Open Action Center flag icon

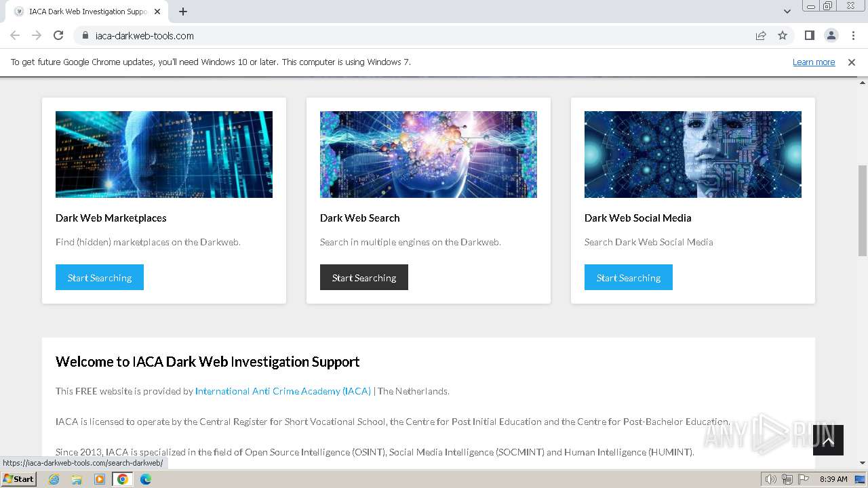click(x=804, y=479)
